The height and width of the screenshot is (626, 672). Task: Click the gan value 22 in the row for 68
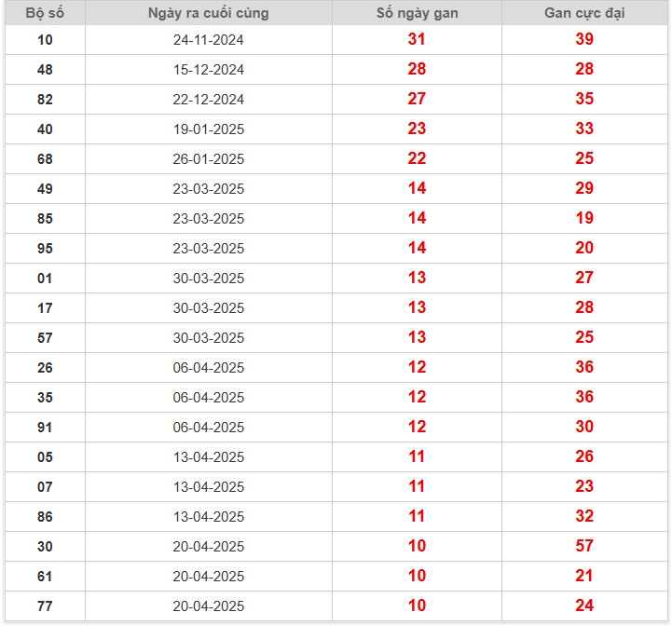pyautogui.click(x=417, y=158)
